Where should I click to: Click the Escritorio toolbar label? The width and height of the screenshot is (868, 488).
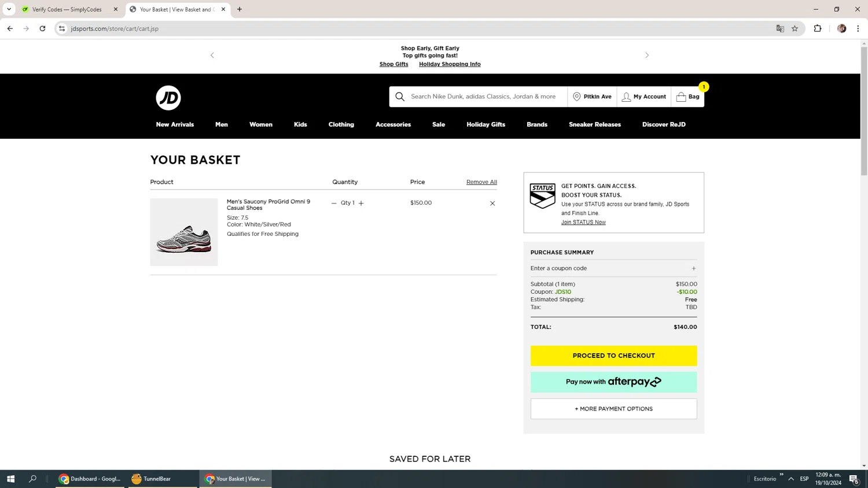765,479
